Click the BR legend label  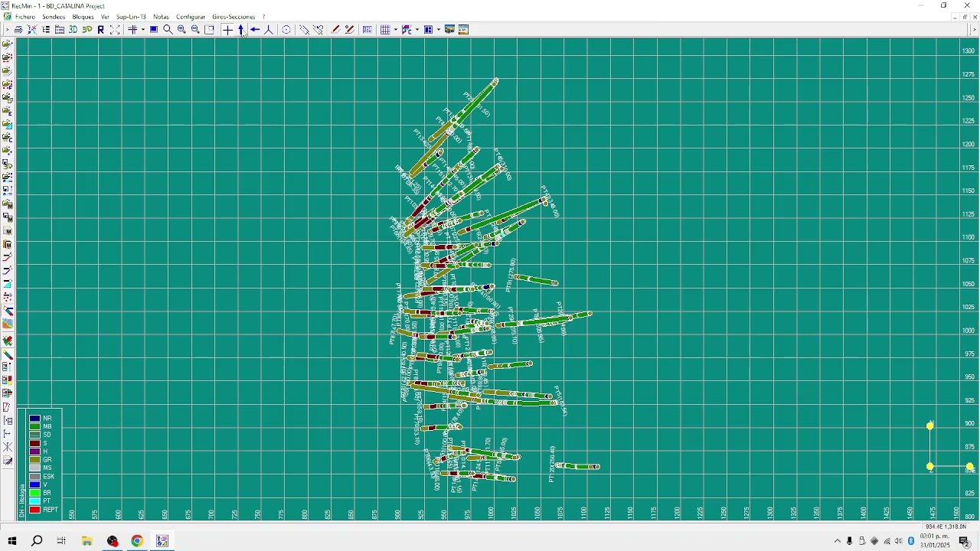pos(47,493)
